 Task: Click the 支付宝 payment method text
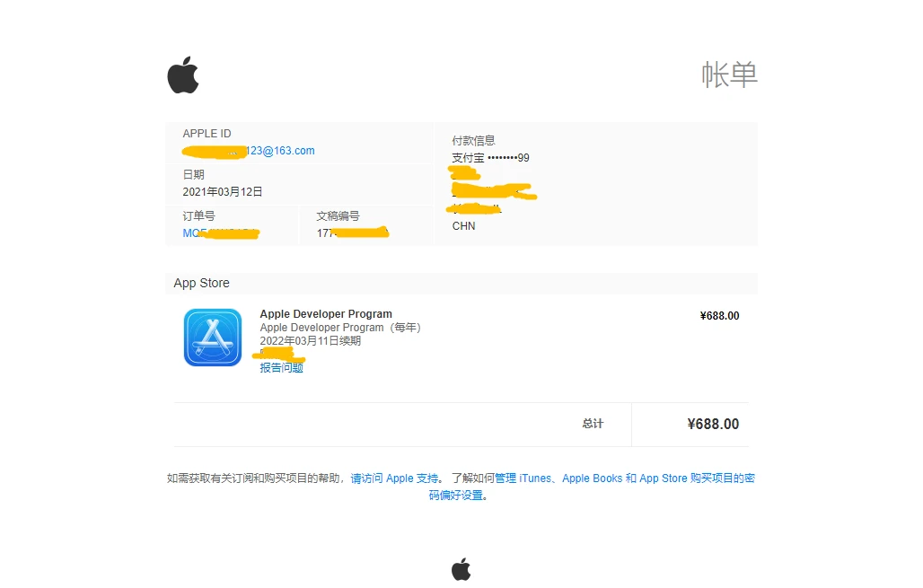(468, 158)
